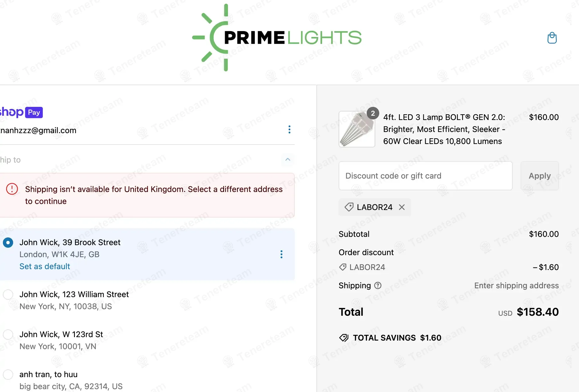Click the shipping error alert icon
The height and width of the screenshot is (392, 579).
(12, 189)
